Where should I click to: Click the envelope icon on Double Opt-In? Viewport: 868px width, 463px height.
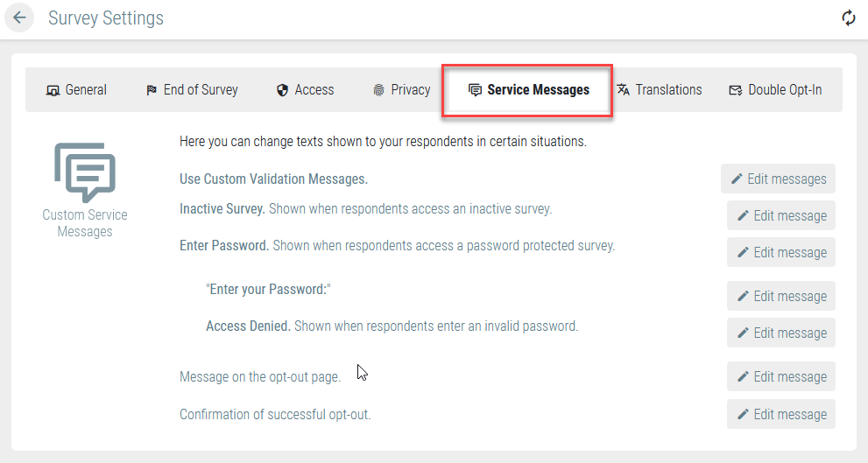point(735,90)
